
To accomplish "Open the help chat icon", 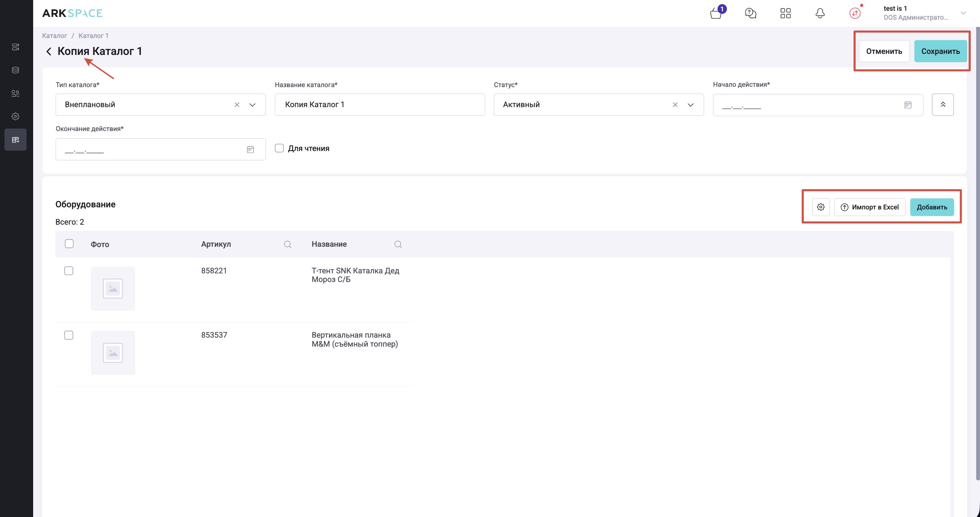I will tap(750, 14).
